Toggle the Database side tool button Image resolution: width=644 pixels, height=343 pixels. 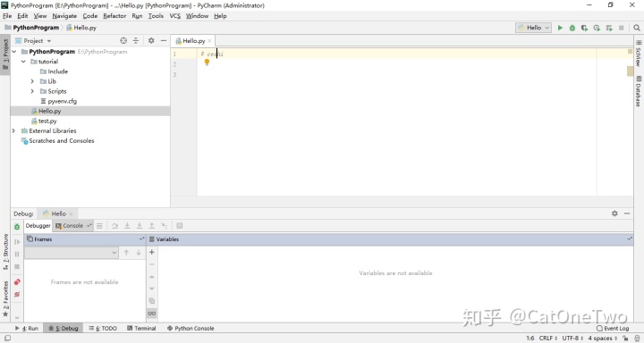(639, 91)
